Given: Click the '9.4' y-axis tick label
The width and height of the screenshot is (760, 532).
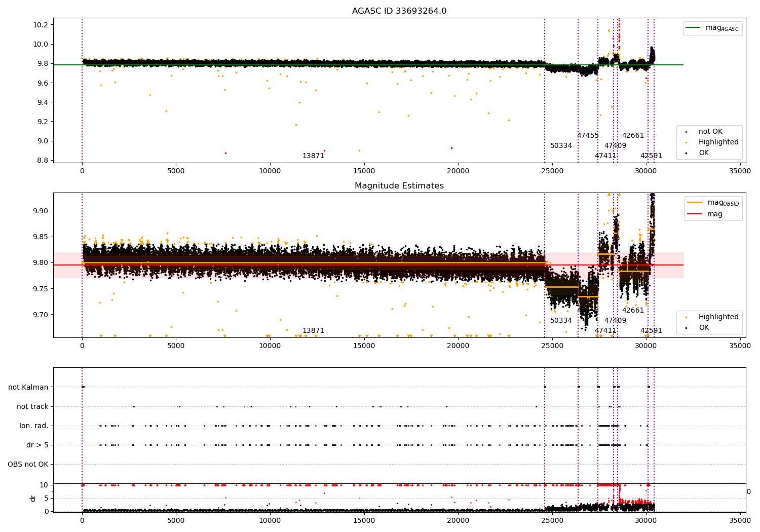Looking at the screenshot, I should (x=43, y=103).
